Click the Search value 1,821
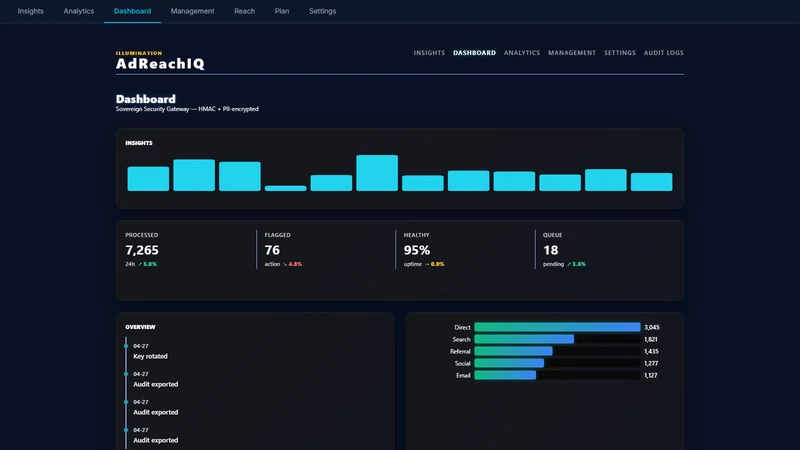Viewport: 800px width, 450px height. 651,339
